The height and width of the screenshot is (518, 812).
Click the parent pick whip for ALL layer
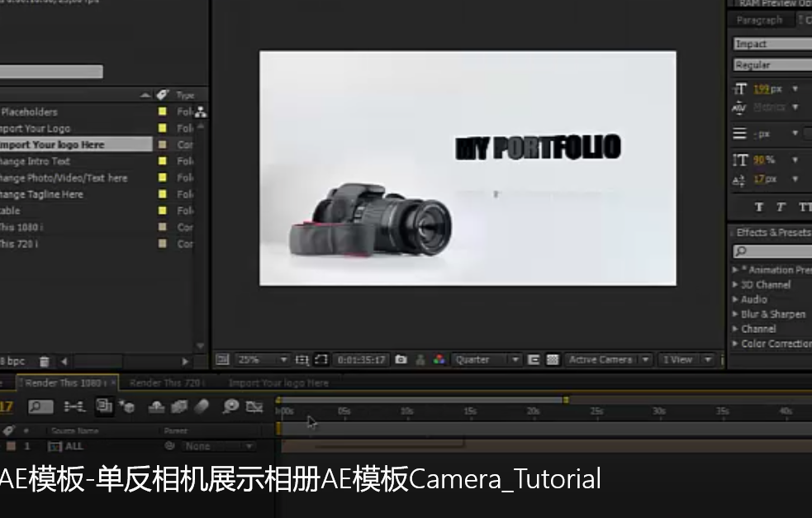pyautogui.click(x=169, y=445)
